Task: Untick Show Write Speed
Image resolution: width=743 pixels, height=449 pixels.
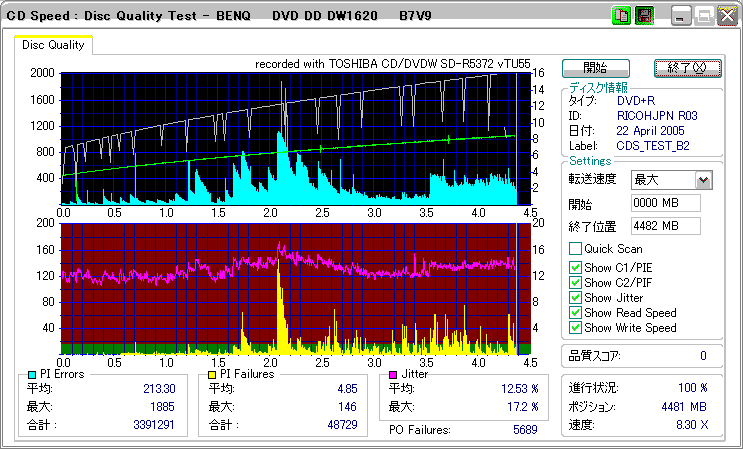Action: point(575,328)
